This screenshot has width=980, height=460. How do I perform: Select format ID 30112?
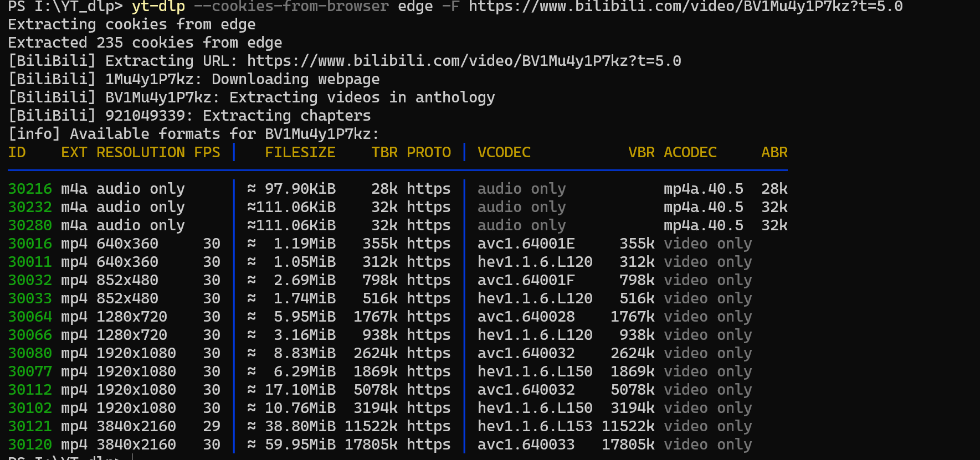(x=30, y=390)
